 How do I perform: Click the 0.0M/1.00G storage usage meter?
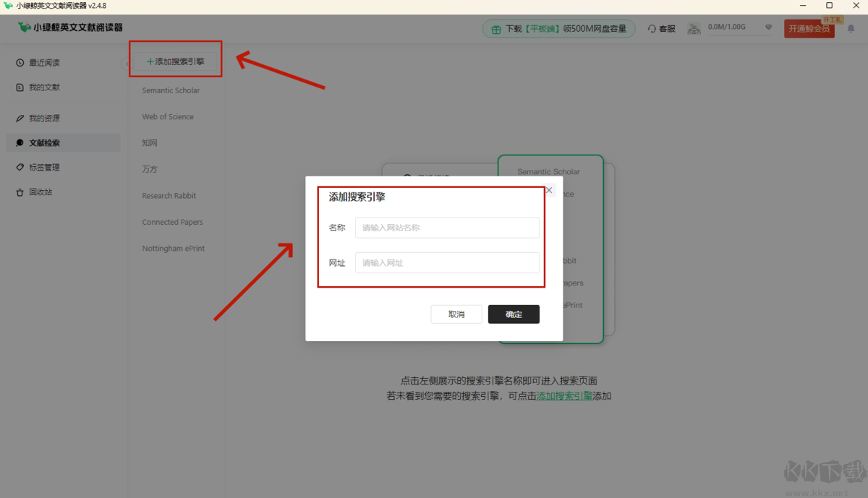coord(726,27)
